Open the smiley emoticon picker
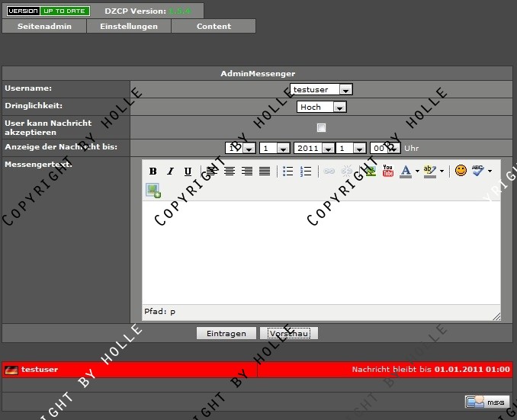This screenshot has height=420, width=517. [461, 171]
